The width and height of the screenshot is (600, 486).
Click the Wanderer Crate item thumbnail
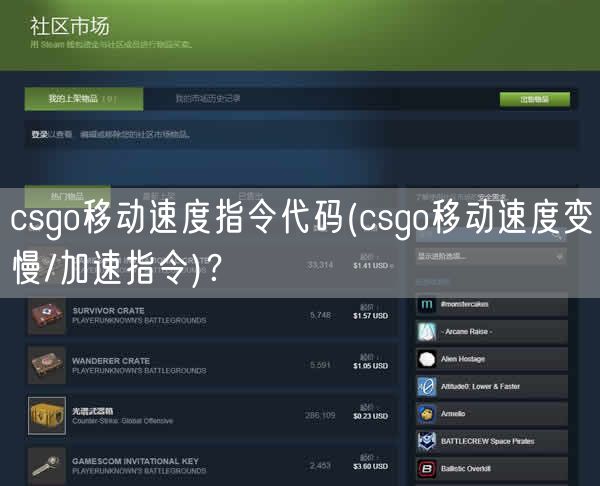[47, 365]
